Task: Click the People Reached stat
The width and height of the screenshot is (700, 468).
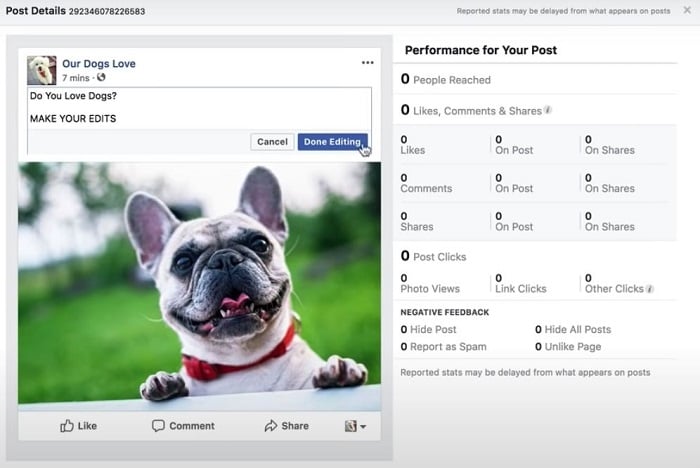Action: (x=446, y=79)
